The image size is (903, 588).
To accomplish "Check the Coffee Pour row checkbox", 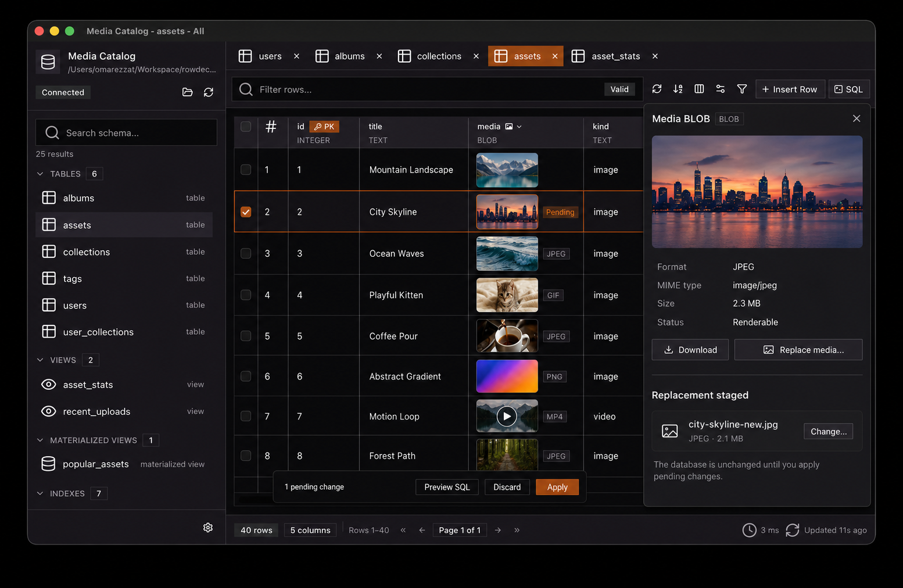I will (x=246, y=336).
